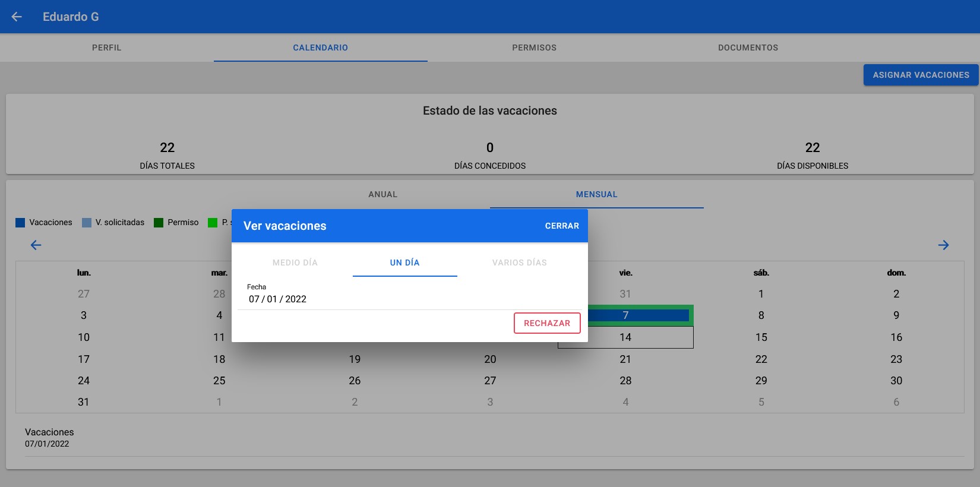The image size is (980, 487).
Task: Click the Vacaciones blue legend swatch
Action: click(20, 223)
